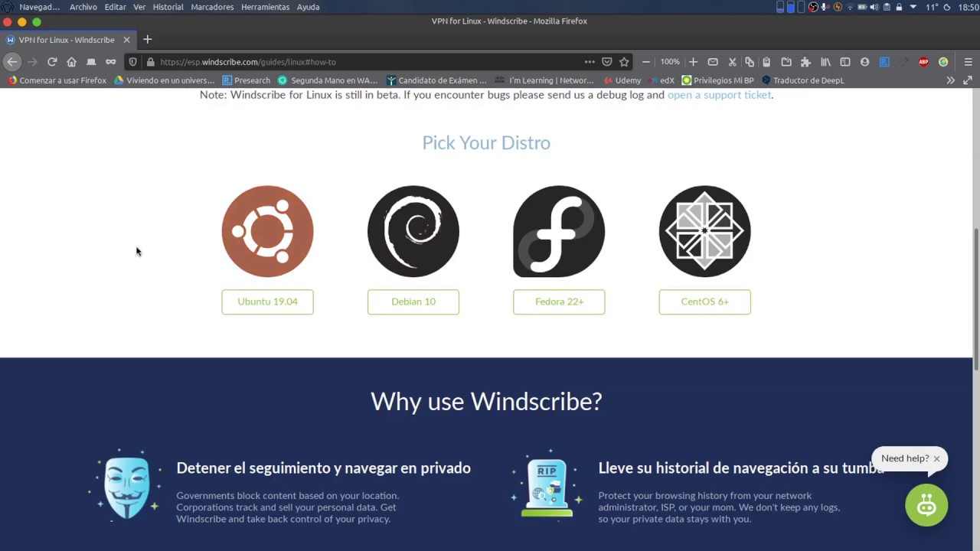Open add-ons puzzle piece icon
This screenshot has height=551, width=980.
[x=805, y=62]
